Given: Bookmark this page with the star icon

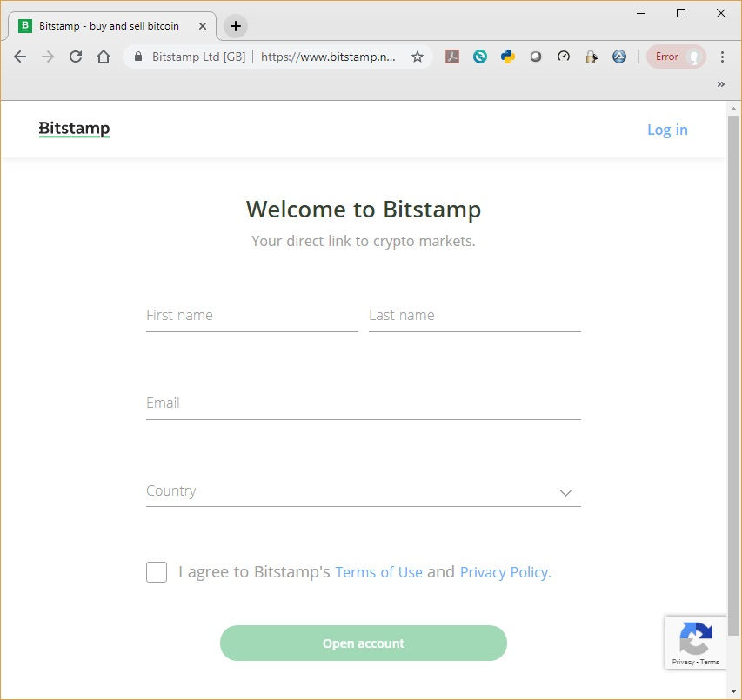Looking at the screenshot, I should click(418, 57).
